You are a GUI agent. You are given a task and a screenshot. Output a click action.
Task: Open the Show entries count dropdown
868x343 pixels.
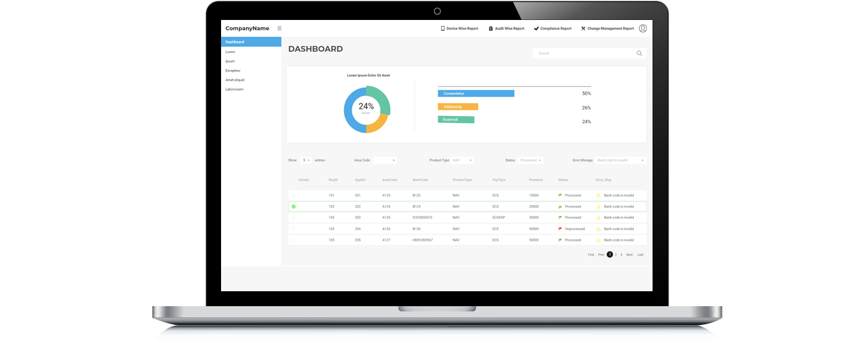click(306, 160)
